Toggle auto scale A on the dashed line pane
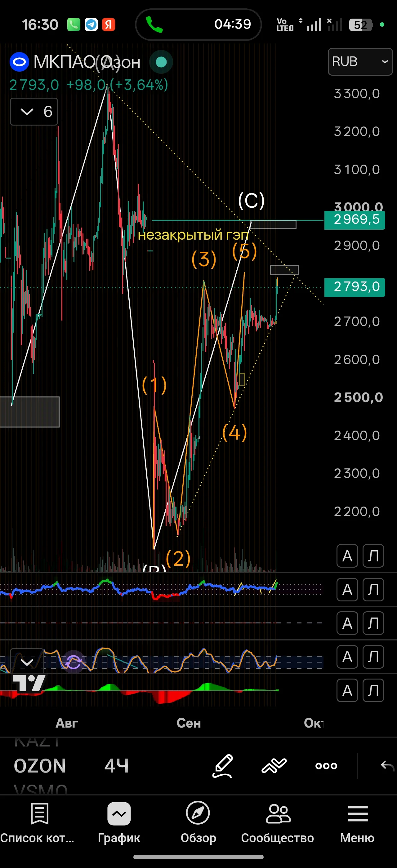397x868 pixels. [347, 623]
